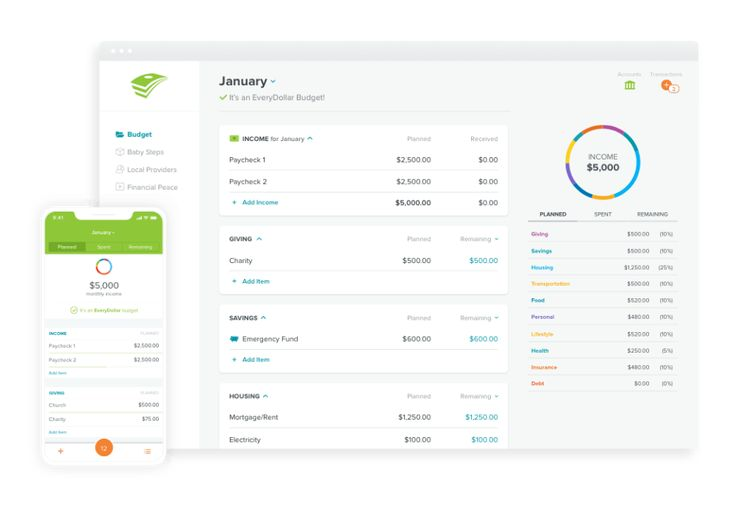Edit Paycheck 2 planned $2,500.00
Screen dimensions: 735x507
tap(413, 182)
